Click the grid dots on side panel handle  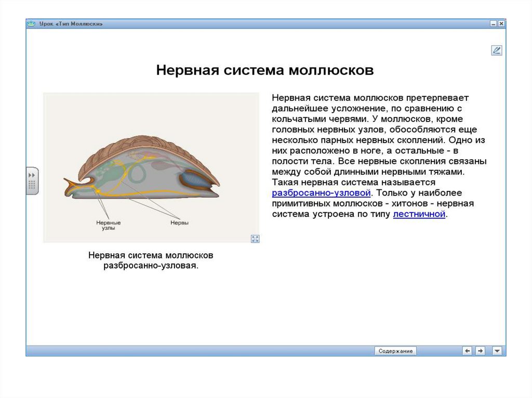tap(32, 185)
